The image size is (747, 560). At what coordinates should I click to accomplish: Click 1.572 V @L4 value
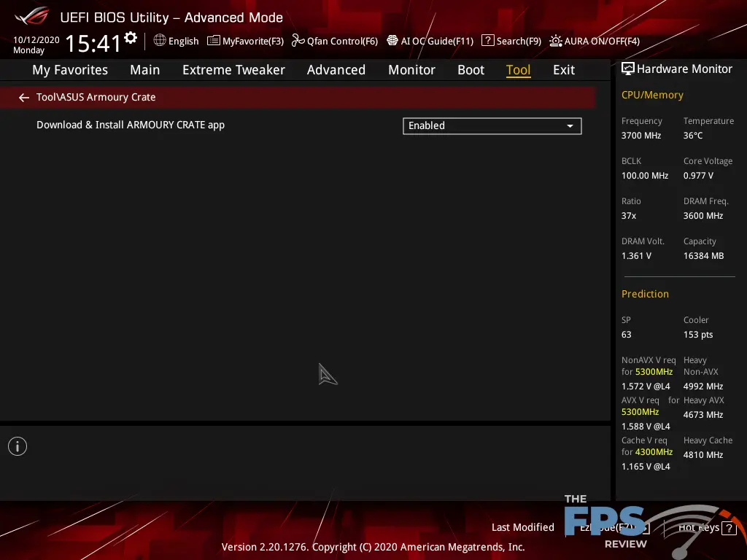(x=646, y=386)
